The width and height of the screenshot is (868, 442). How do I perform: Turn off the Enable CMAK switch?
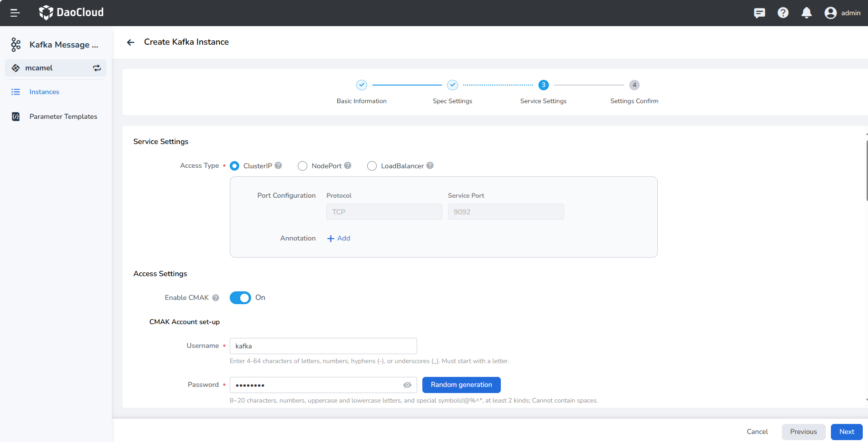click(240, 298)
